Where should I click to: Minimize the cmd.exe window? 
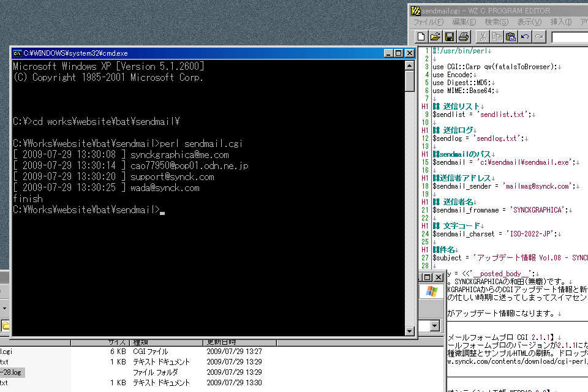tap(389, 53)
